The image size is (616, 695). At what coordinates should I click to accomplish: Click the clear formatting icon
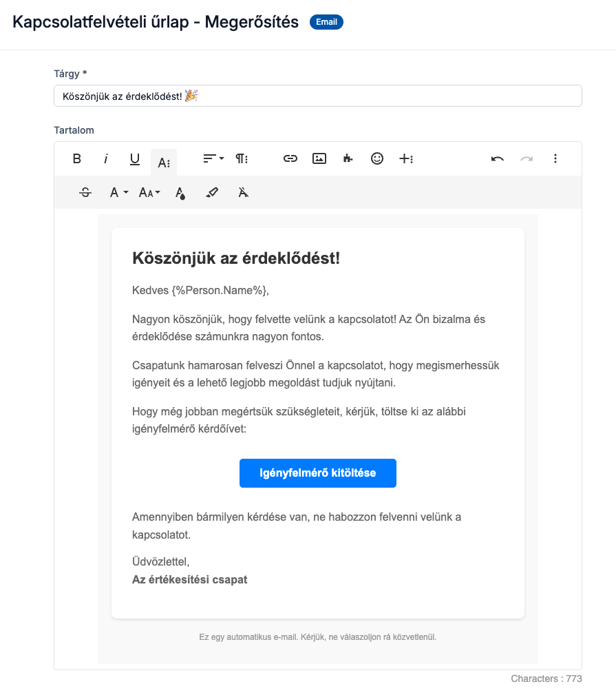243,193
